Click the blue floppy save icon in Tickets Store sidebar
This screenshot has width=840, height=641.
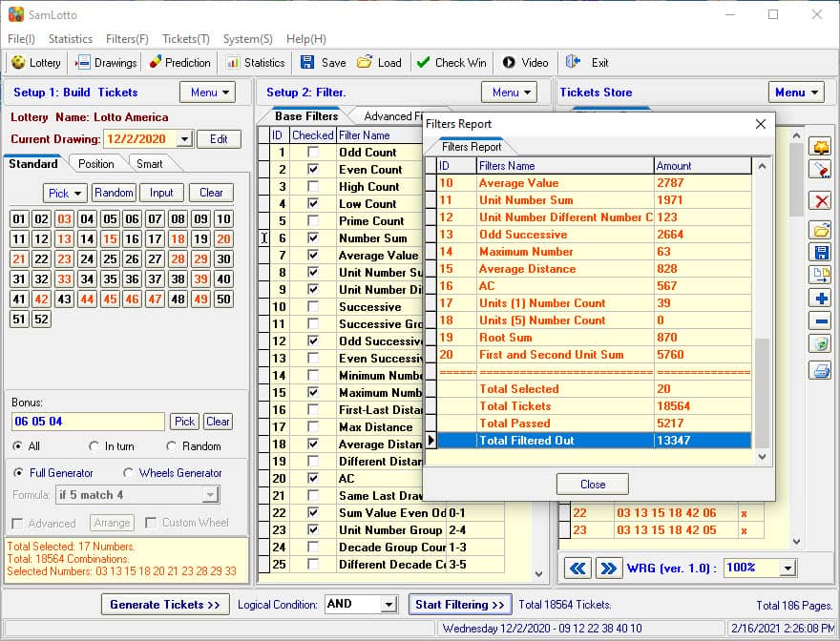[x=821, y=252]
